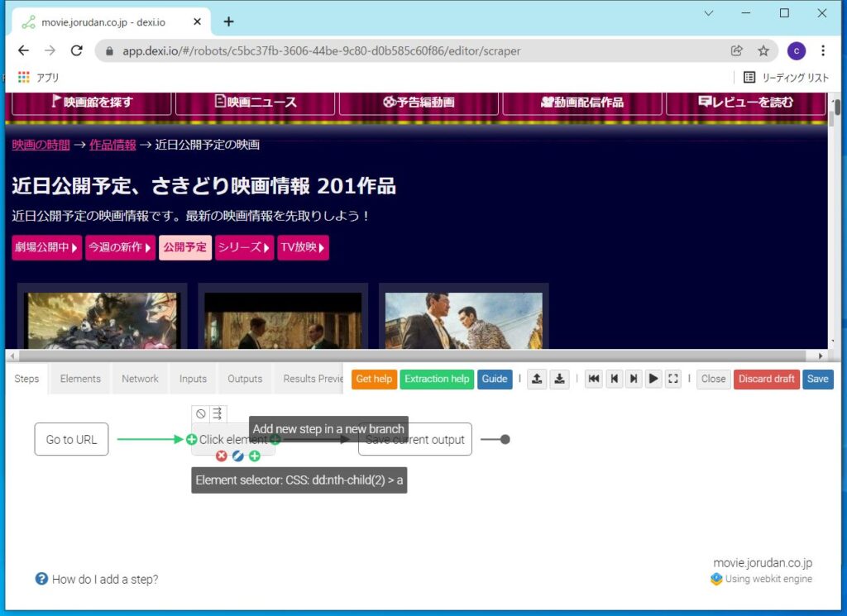Open a new browser tab
The image size is (847, 616).
228,21
